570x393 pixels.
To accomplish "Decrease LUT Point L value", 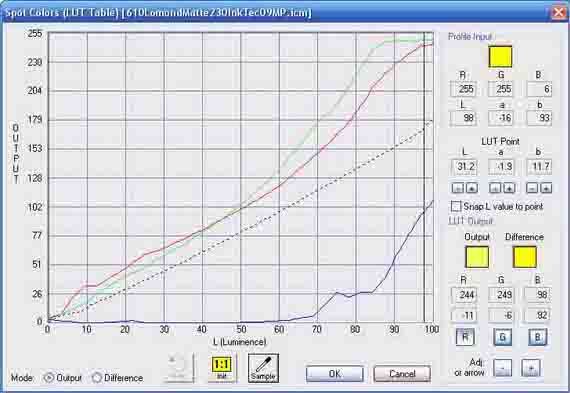I will [x=458, y=188].
